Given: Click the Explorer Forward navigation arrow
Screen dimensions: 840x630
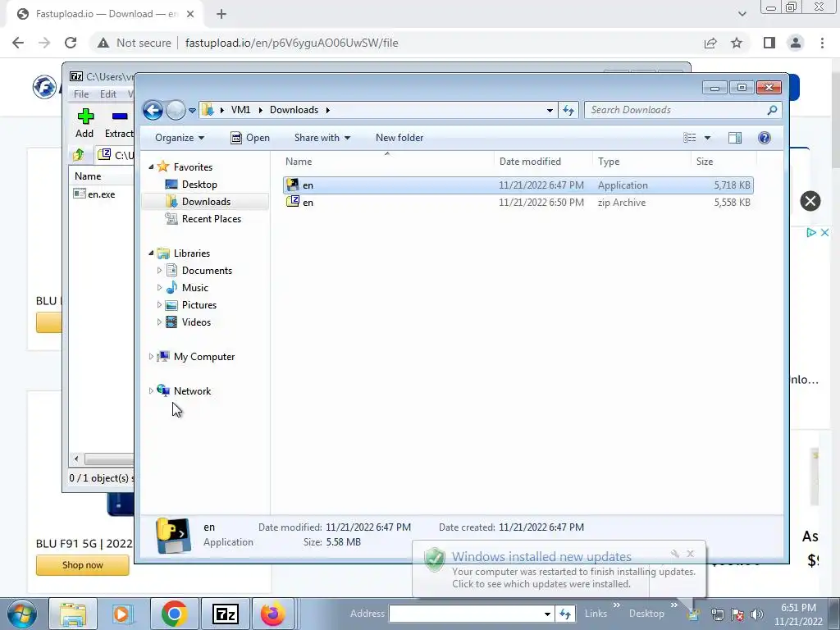Looking at the screenshot, I should [x=176, y=111].
